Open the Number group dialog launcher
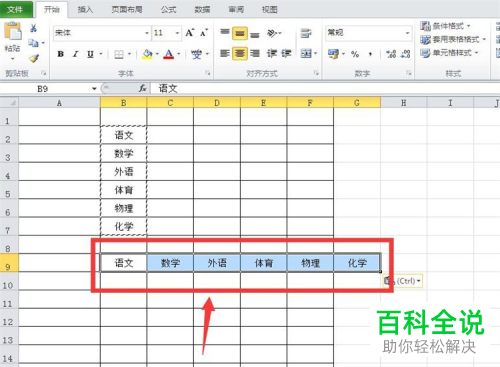Image resolution: width=500 pixels, height=367 pixels. coord(409,73)
